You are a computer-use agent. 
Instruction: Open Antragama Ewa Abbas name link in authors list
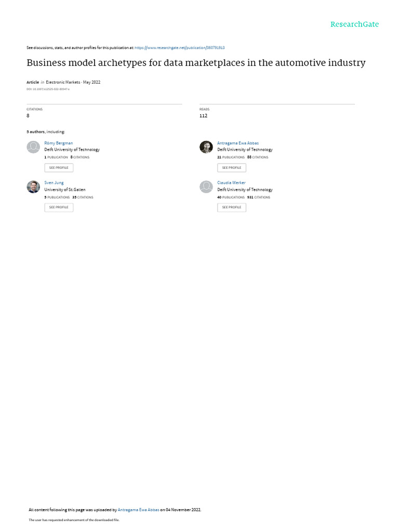click(237, 143)
